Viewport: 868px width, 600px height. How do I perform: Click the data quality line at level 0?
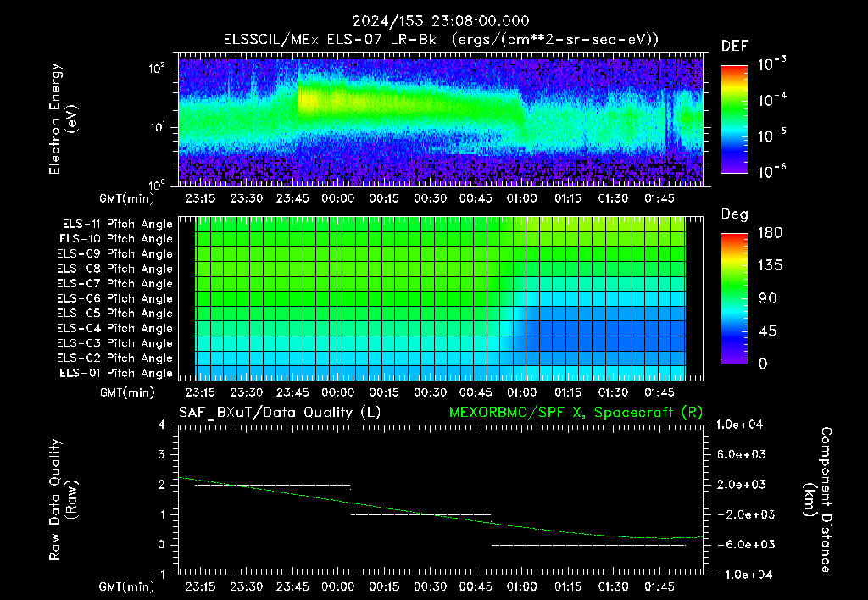[x=588, y=545]
